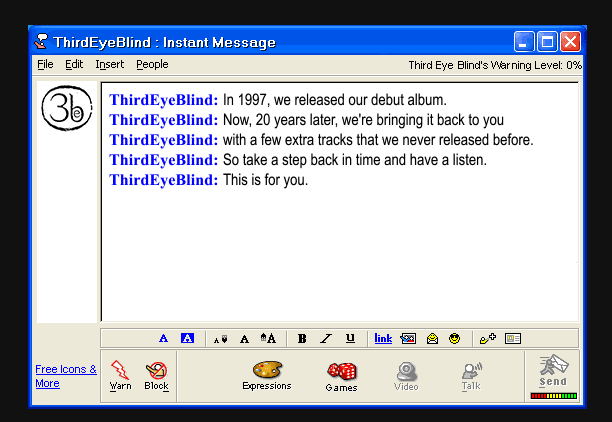
Task: Open the Edit menu
Action: [74, 64]
